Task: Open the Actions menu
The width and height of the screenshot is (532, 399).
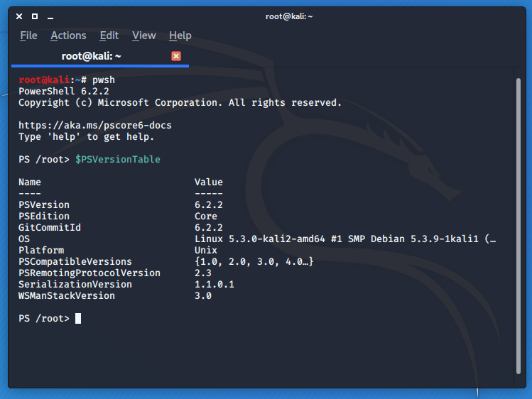Action: [x=68, y=35]
